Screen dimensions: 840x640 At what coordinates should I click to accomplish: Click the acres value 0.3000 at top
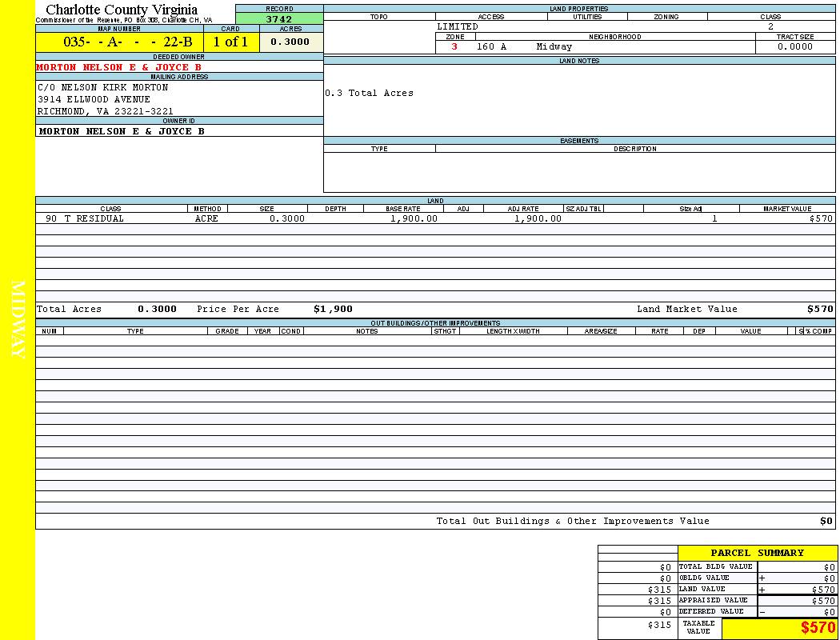(290, 42)
